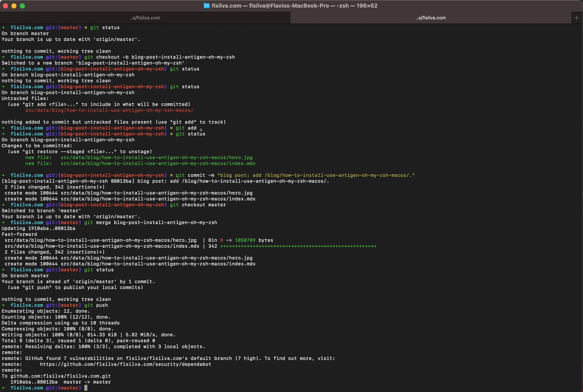Click the 1050709 bytes value
This screenshot has height=392, width=583.
pos(245,240)
